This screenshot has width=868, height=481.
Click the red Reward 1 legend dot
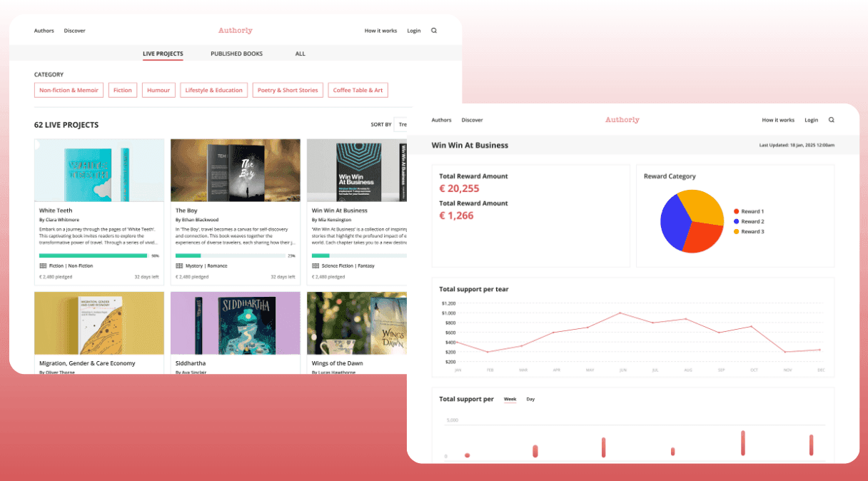tap(737, 211)
